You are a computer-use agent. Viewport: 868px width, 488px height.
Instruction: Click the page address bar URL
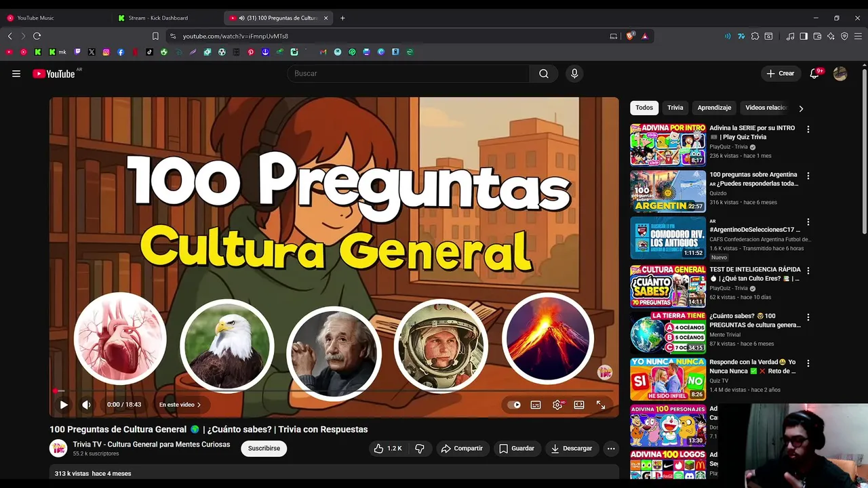[x=235, y=36]
